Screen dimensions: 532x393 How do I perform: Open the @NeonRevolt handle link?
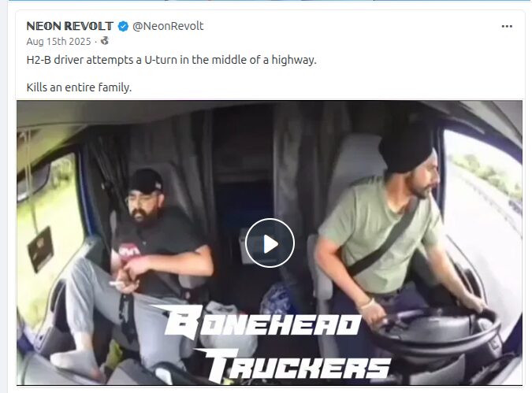[168, 26]
